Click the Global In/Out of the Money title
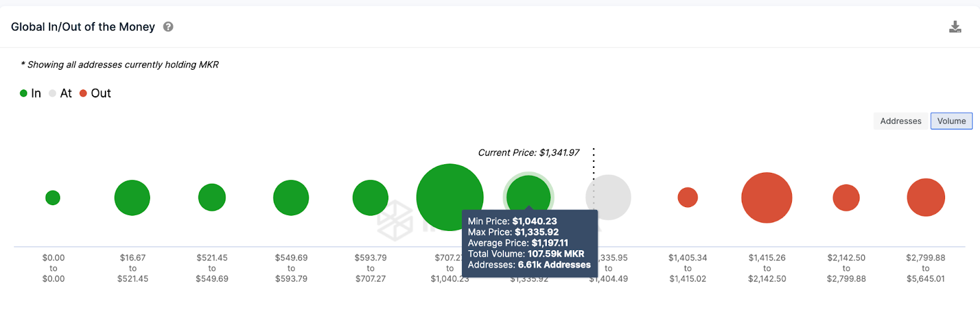 tap(83, 27)
